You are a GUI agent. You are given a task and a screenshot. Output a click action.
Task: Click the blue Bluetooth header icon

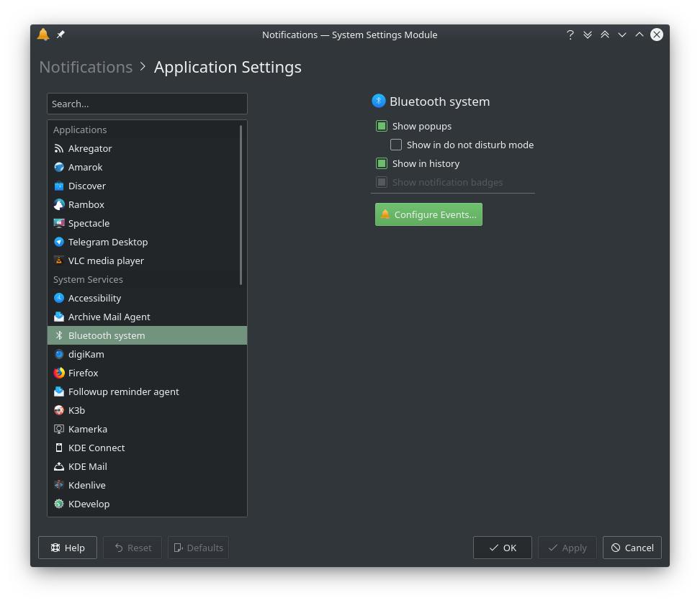coord(379,101)
